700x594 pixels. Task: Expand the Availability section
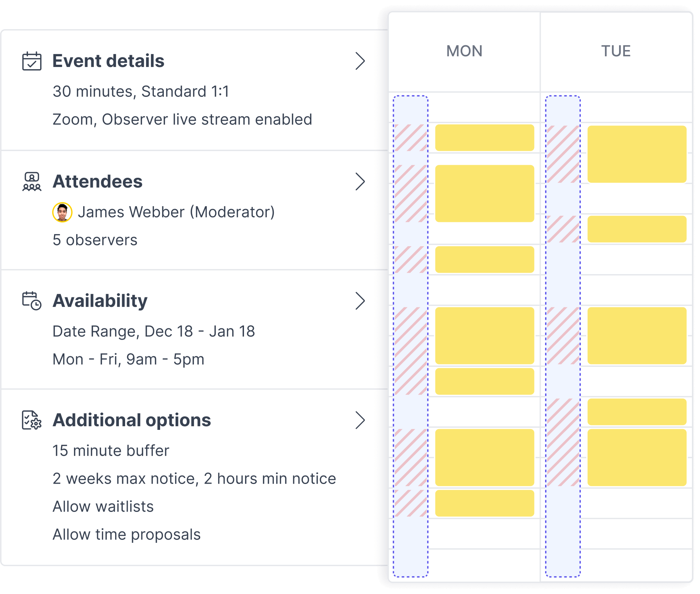click(361, 300)
